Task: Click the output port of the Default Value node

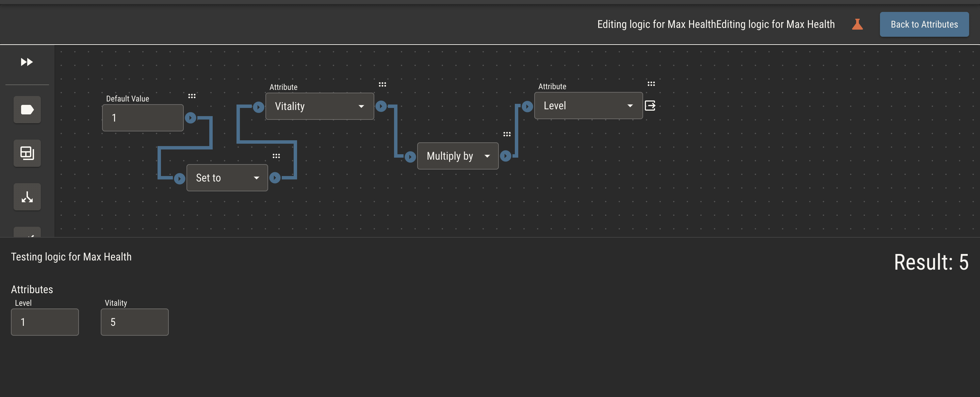Action: [x=191, y=117]
